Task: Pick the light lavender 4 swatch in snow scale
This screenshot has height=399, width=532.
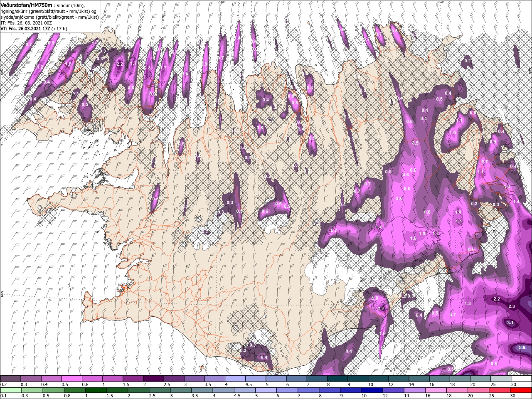Action: click(235, 379)
